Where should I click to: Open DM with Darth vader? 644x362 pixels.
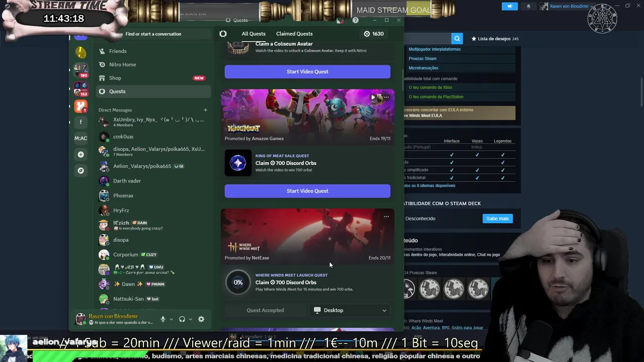pyautogui.click(x=153, y=181)
